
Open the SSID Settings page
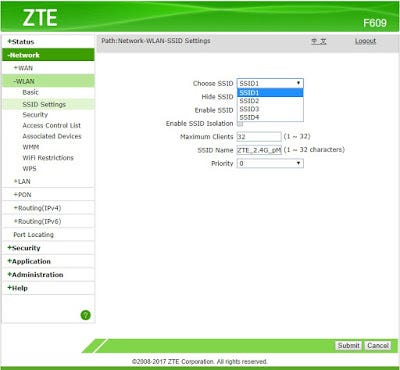click(x=44, y=104)
